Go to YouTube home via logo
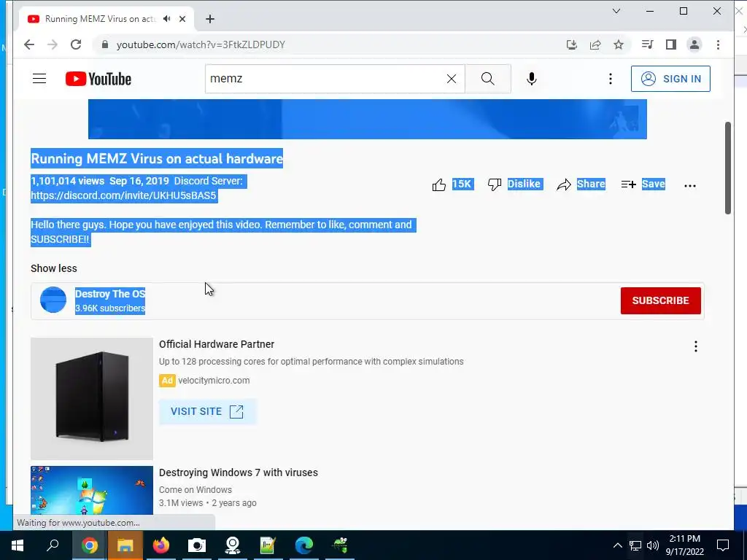This screenshot has height=560, width=747. click(x=98, y=79)
